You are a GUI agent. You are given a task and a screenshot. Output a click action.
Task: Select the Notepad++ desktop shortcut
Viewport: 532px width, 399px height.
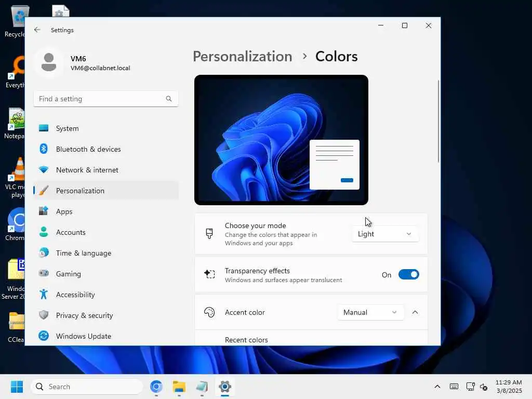pos(15,123)
